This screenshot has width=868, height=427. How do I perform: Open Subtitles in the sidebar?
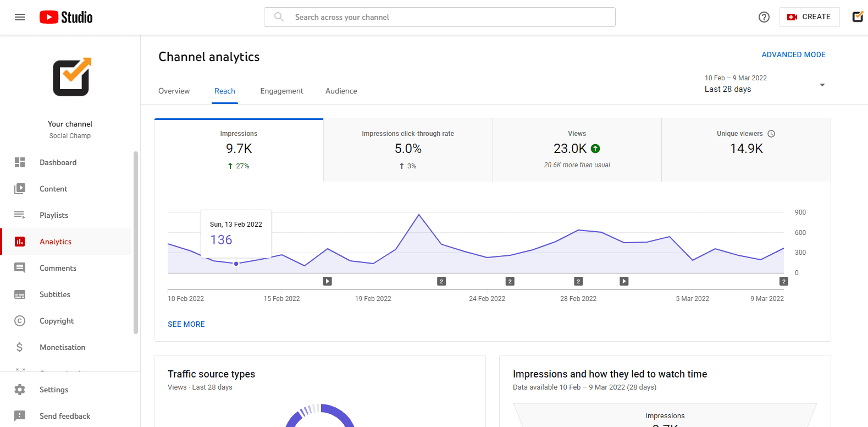[55, 294]
